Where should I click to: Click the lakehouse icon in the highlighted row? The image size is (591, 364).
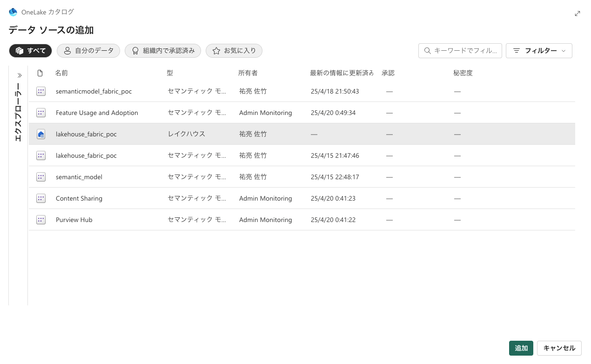pos(41,134)
